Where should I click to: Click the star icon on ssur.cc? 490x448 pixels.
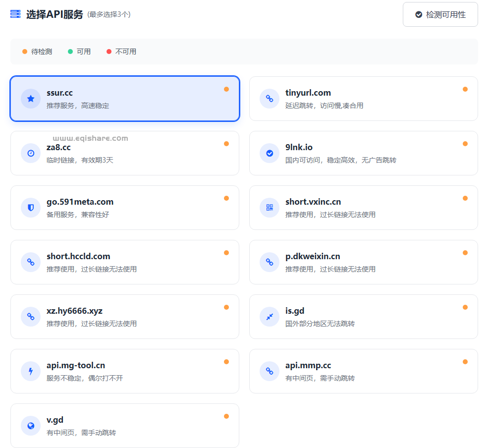(31, 99)
